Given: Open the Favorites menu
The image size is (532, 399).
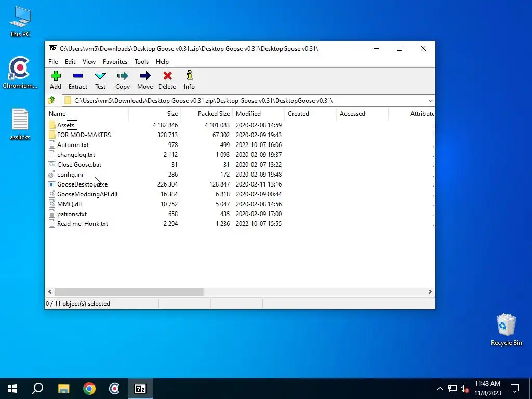Looking at the screenshot, I should [115, 62].
